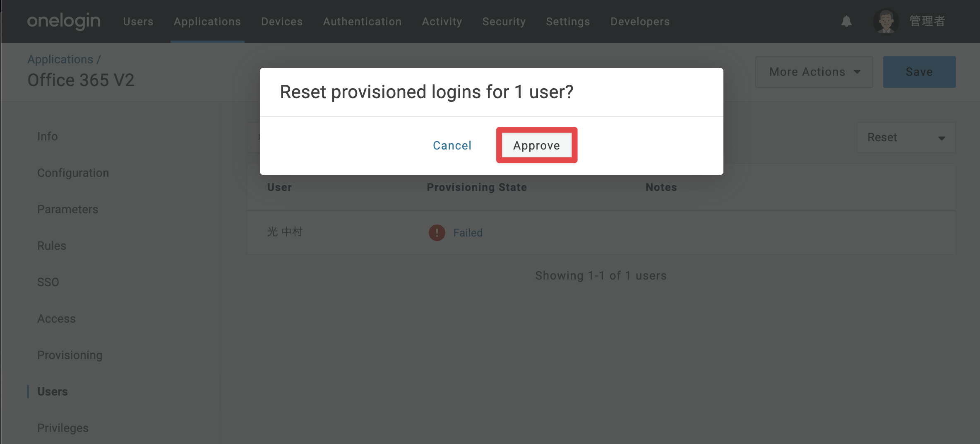This screenshot has height=444, width=980.
Task: Select the SSO sidebar tab
Action: pos(48,282)
